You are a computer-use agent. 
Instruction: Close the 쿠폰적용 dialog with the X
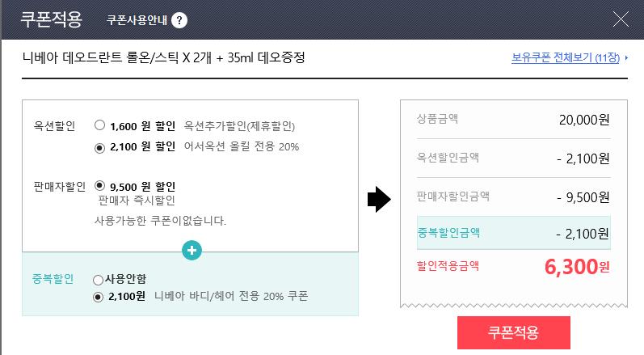pyautogui.click(x=622, y=19)
